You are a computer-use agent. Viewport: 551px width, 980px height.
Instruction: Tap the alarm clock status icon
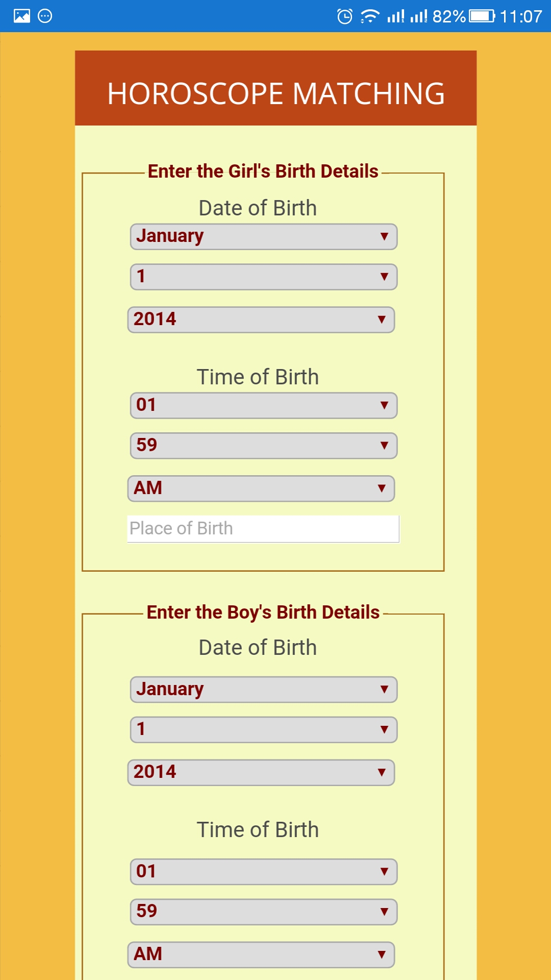[345, 16]
